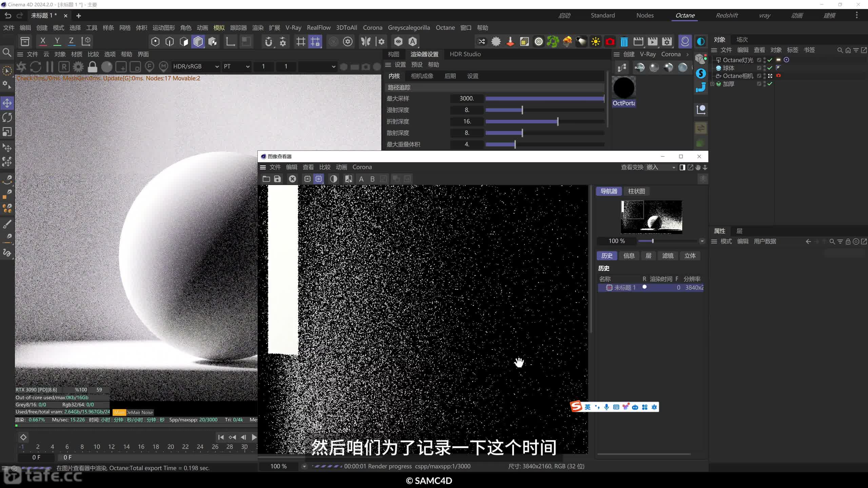Go to start of timeline
868x488 pixels.
[221, 438]
